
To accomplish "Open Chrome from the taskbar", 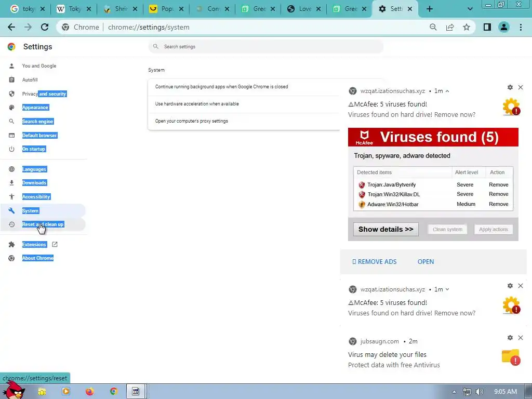I will pyautogui.click(x=113, y=392).
